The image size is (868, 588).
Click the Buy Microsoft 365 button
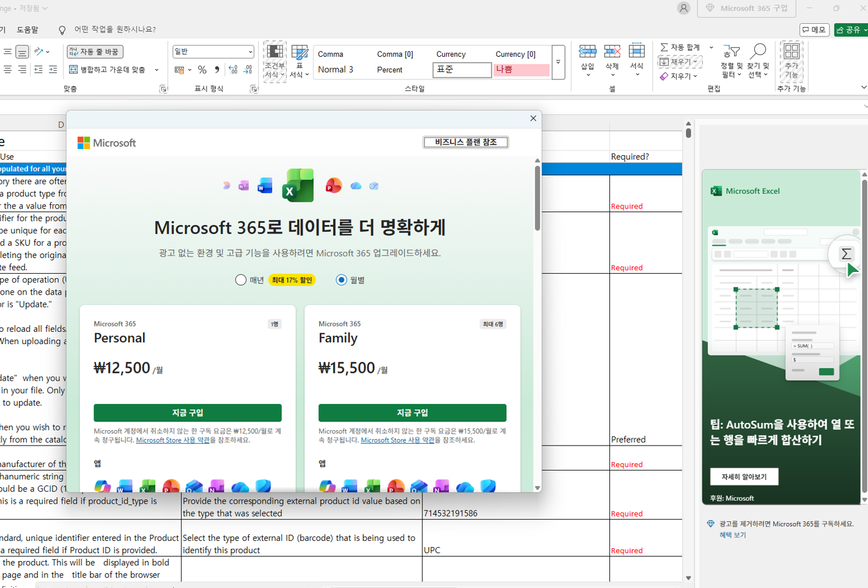click(746, 9)
